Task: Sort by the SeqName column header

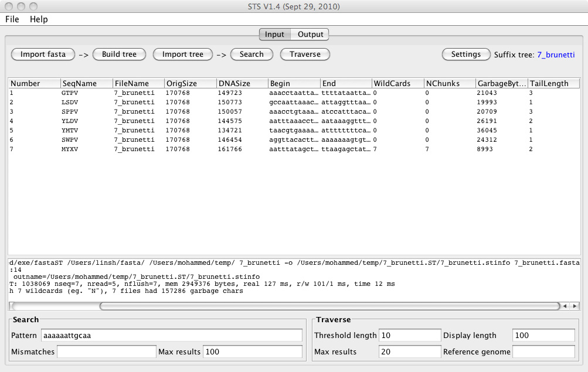Action: coord(87,84)
